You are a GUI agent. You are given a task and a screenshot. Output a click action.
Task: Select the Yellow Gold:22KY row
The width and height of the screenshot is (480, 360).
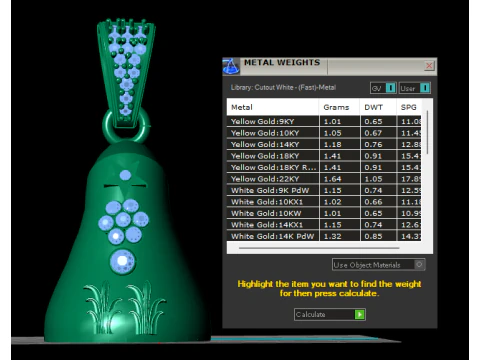pyautogui.click(x=324, y=179)
